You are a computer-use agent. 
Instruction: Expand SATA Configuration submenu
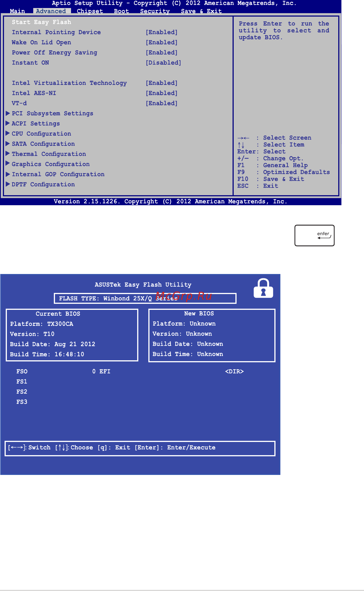(x=43, y=144)
